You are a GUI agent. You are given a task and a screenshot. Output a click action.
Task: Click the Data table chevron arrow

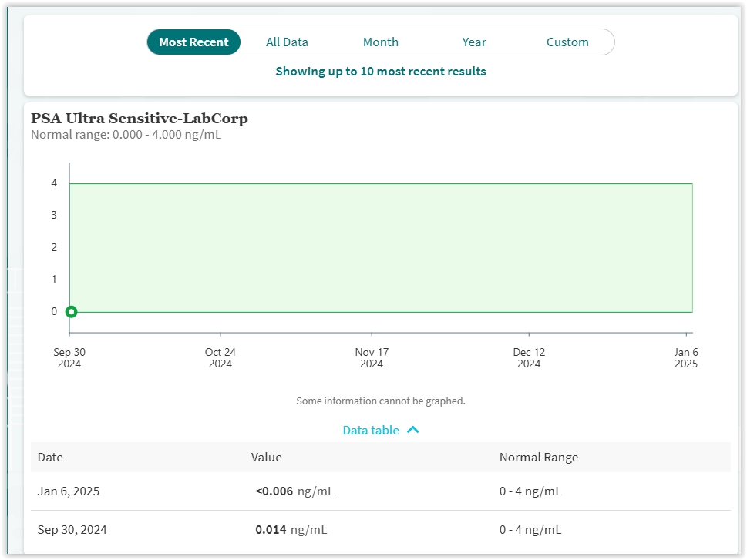click(x=413, y=430)
